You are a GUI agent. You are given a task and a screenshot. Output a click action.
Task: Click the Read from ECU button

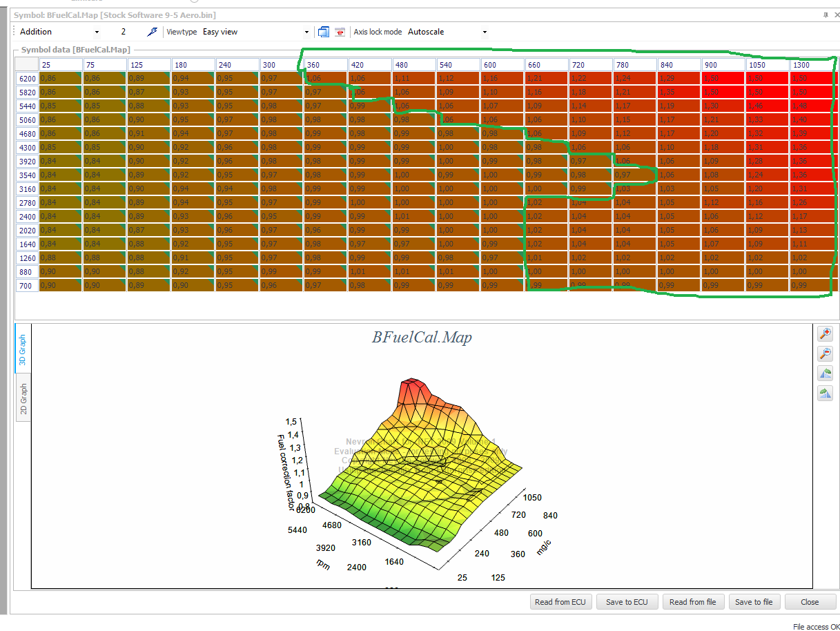[x=560, y=602]
